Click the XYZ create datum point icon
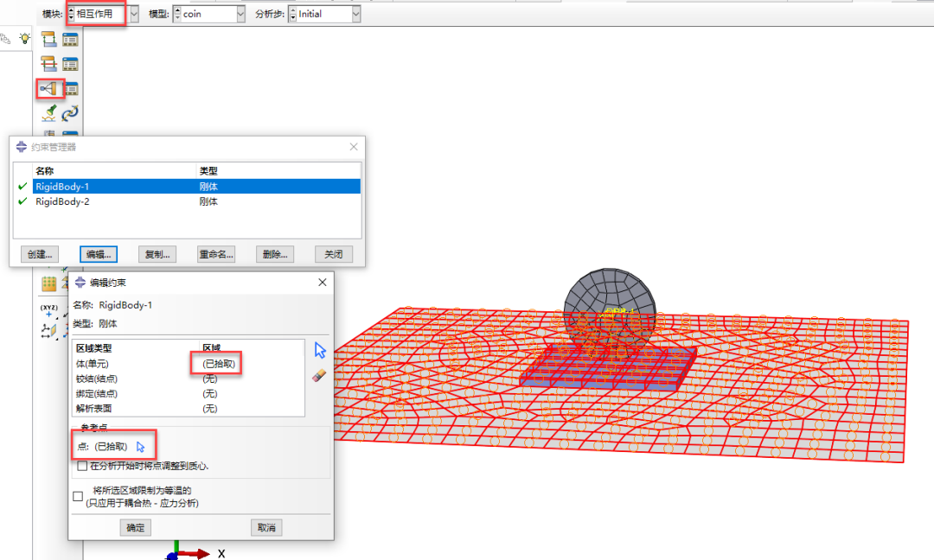 coord(48,310)
